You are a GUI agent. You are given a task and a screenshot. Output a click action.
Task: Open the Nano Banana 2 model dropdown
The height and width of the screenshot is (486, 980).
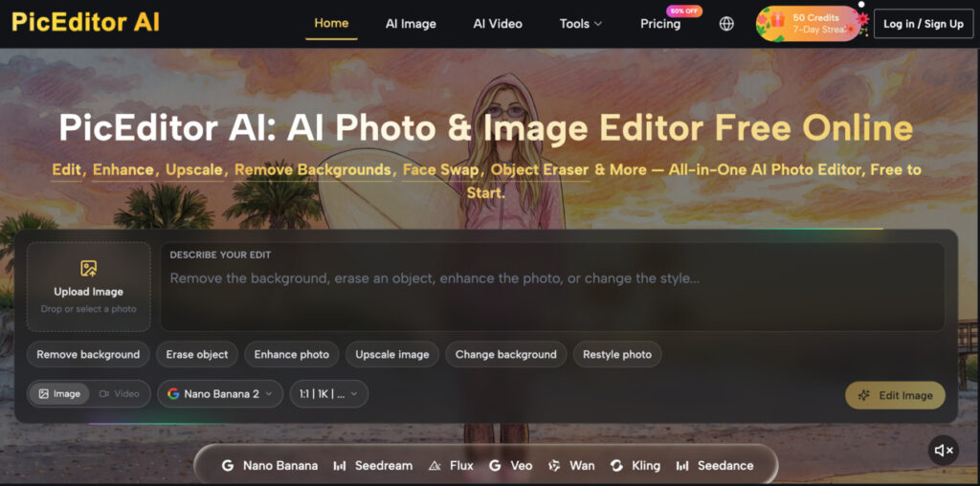pos(220,394)
